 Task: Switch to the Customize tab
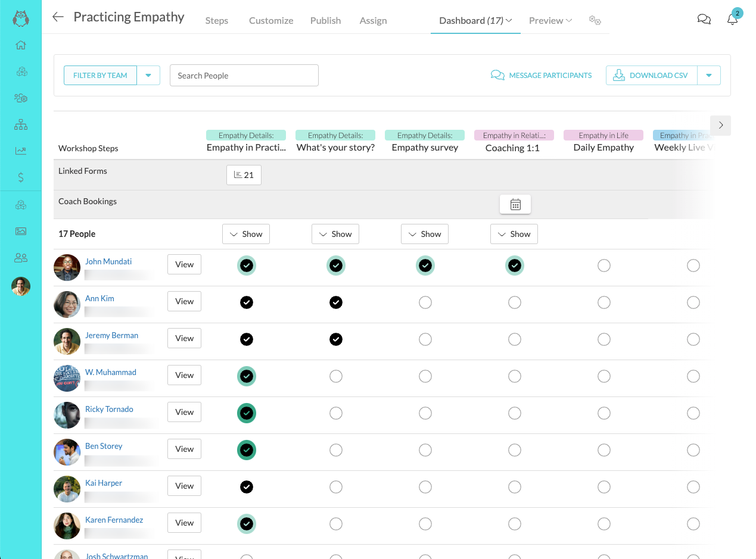[271, 20]
